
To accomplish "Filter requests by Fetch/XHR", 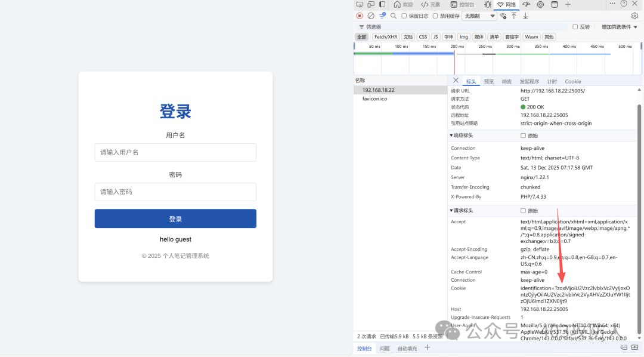I will pyautogui.click(x=386, y=37).
